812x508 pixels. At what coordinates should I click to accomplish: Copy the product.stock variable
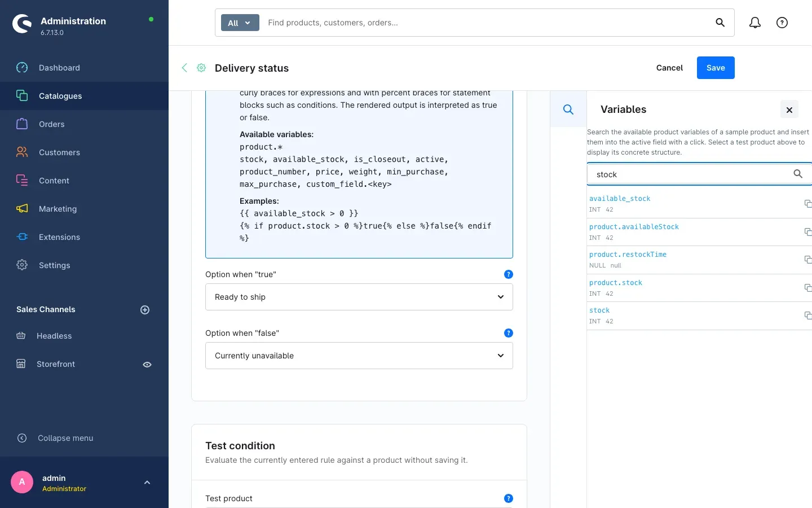point(808,288)
